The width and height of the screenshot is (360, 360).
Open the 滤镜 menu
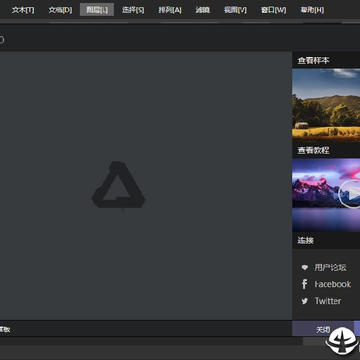pos(203,10)
